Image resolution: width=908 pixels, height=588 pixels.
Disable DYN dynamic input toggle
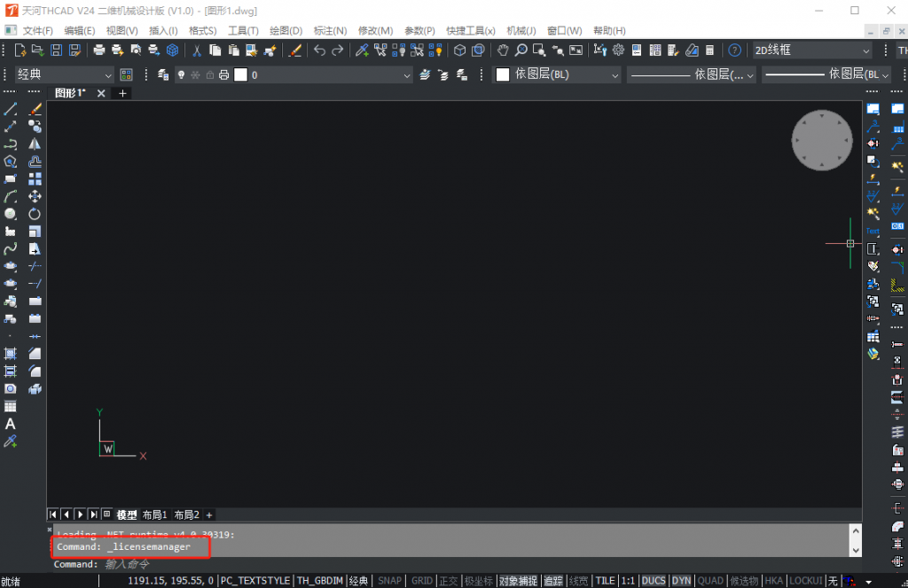(x=681, y=581)
